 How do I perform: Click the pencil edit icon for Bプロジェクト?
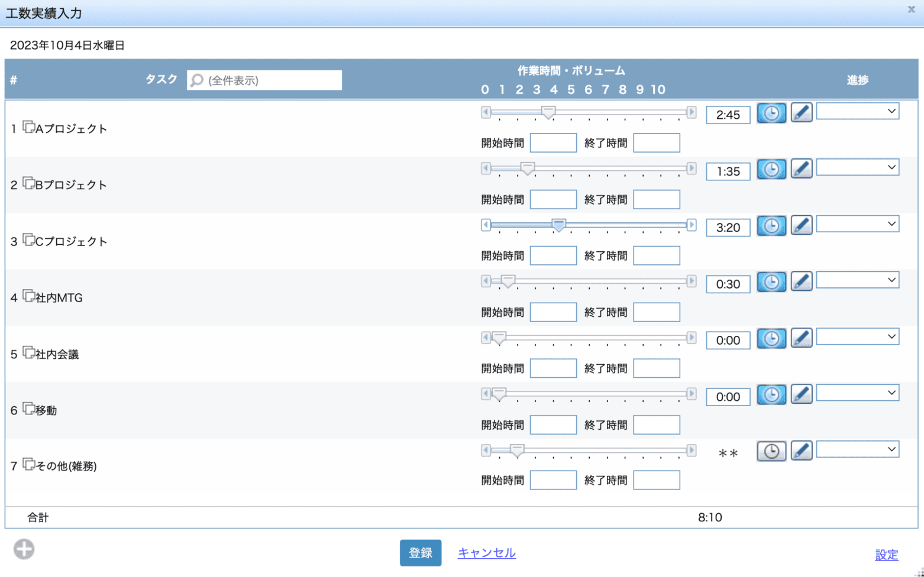tap(801, 169)
